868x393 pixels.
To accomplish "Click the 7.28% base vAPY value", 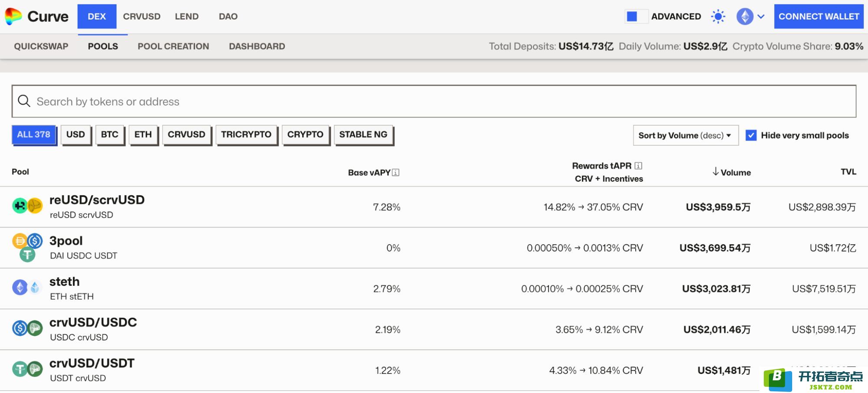I will coord(386,207).
